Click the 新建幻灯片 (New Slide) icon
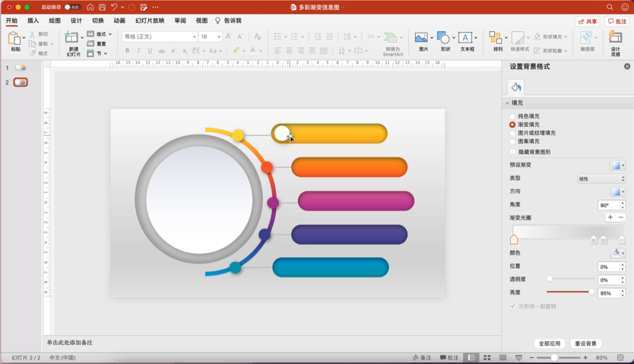The height and width of the screenshot is (364, 634). [x=72, y=38]
